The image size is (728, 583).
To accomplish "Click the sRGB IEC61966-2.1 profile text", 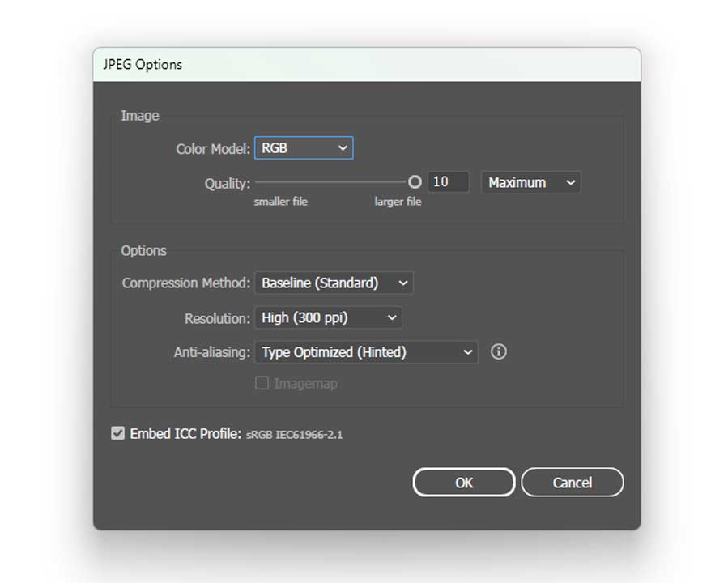I will (x=295, y=435).
